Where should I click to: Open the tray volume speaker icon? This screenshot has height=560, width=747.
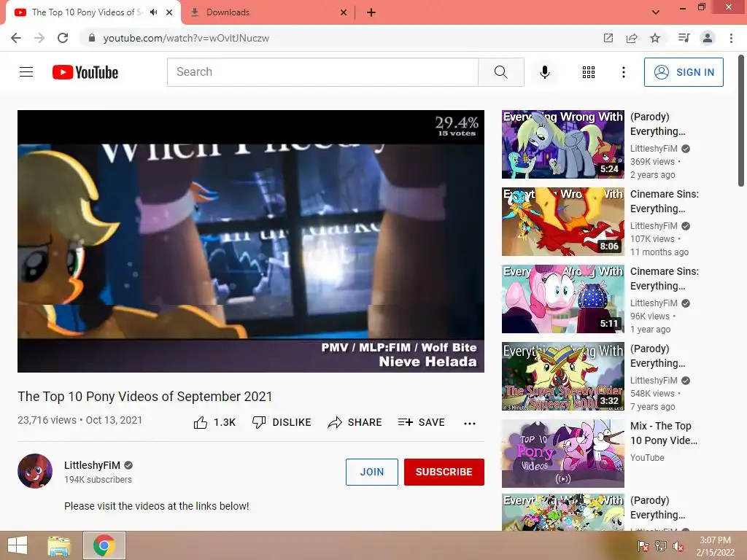click(678, 546)
